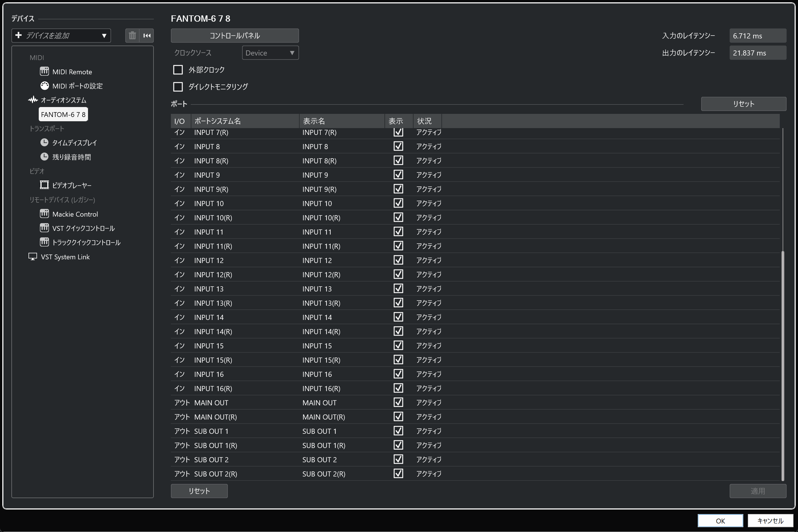The width and height of the screenshot is (798, 532).
Task: Click アクティブ status for INPUT 16
Action: (x=429, y=374)
